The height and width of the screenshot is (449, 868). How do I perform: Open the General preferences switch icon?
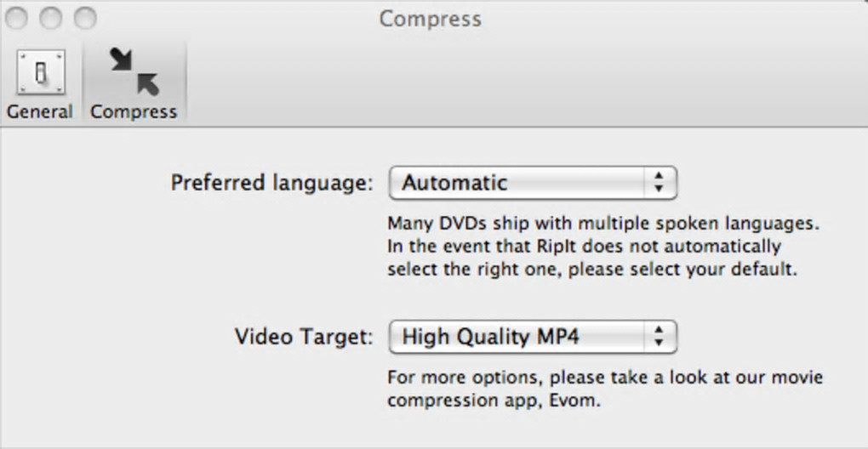pyautogui.click(x=40, y=74)
